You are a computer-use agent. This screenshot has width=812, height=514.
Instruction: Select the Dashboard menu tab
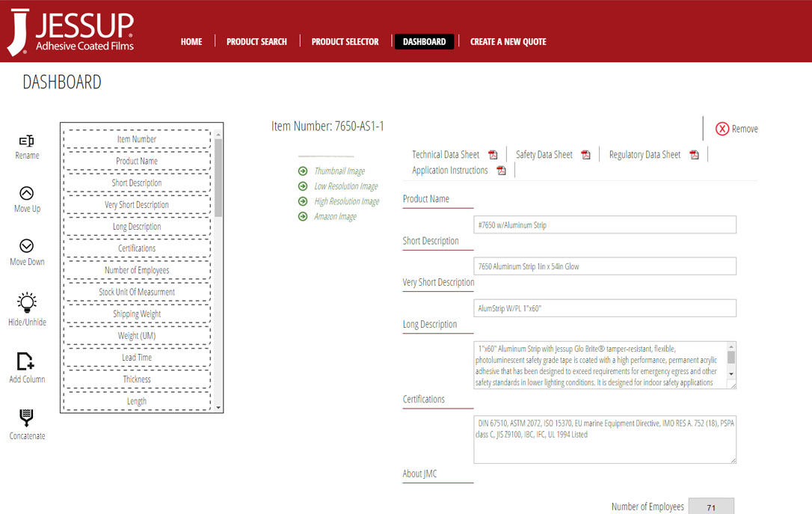[x=424, y=41]
